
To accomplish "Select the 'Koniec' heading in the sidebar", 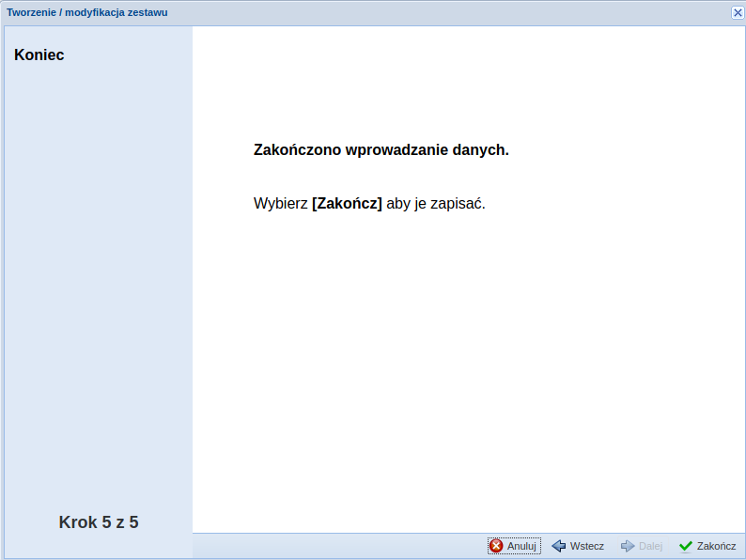I will tap(39, 55).
